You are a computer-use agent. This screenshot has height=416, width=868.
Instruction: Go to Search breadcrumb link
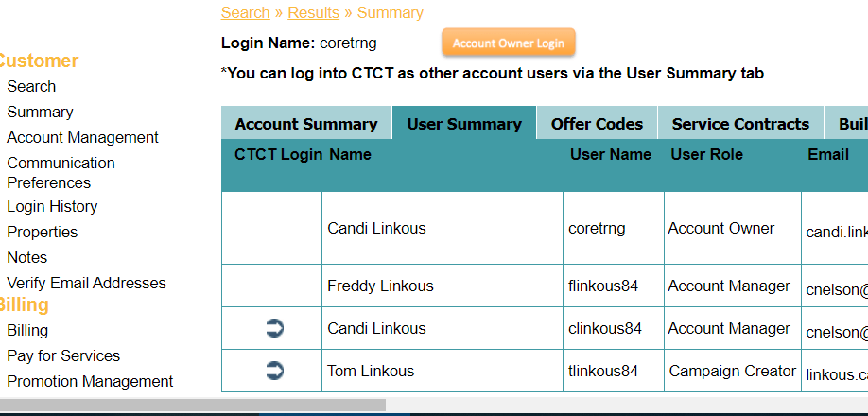(245, 12)
